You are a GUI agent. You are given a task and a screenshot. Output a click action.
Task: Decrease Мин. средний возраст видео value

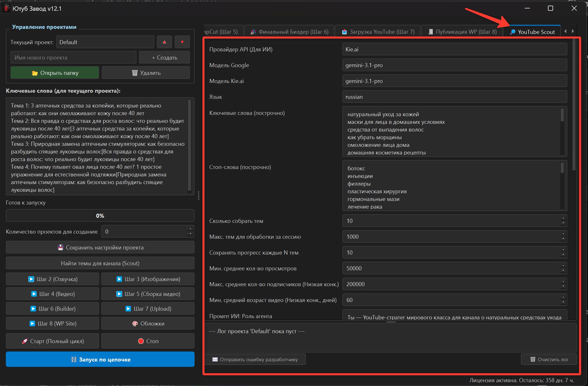click(563, 302)
